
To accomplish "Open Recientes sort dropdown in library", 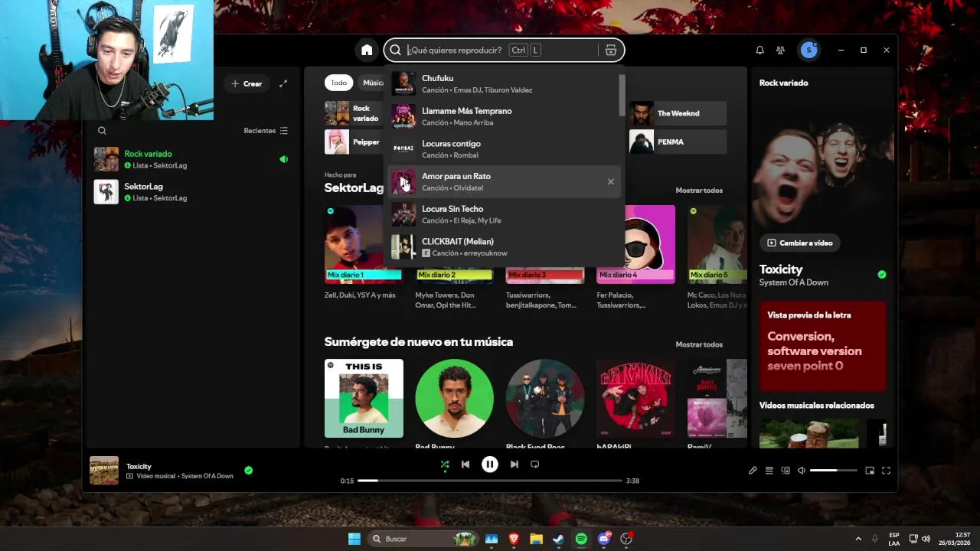I will point(266,131).
